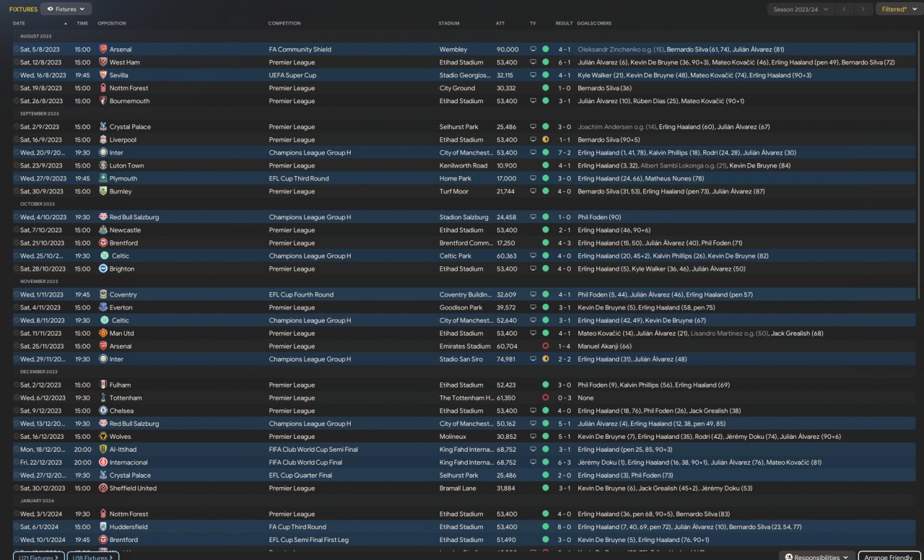Image resolution: width=924 pixels, height=560 pixels.
Task: Select the Sevilla club badge
Action: pyautogui.click(x=103, y=76)
